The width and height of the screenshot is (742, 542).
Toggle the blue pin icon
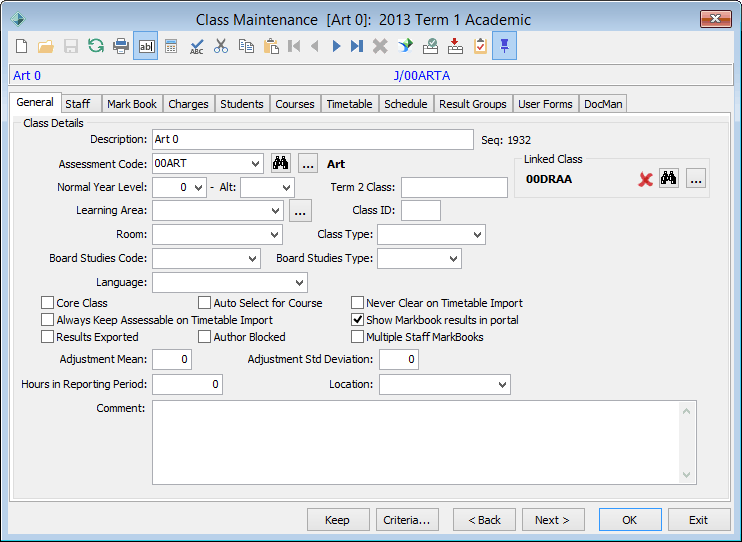(504, 46)
